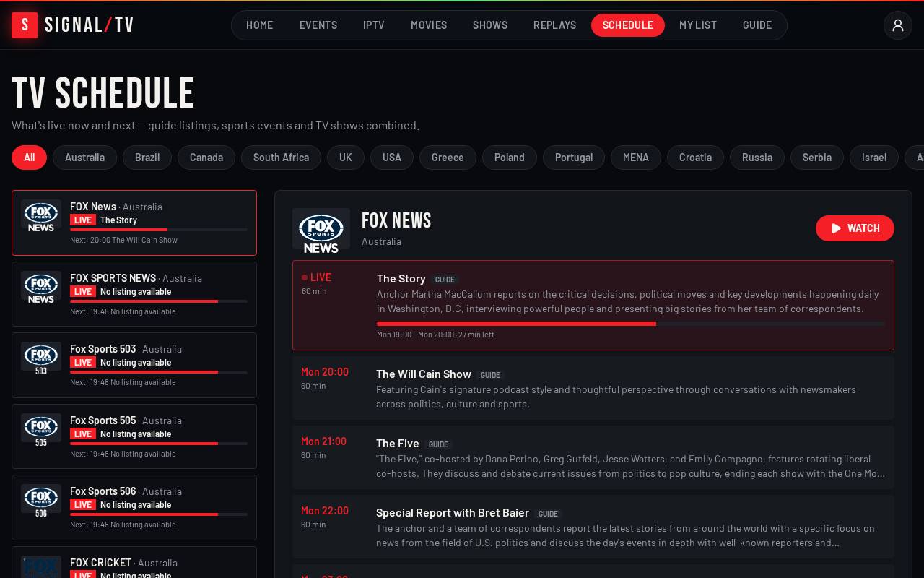Open Special Report with Bret Baier entry
This screenshot has height=578, width=924.
[x=593, y=527]
